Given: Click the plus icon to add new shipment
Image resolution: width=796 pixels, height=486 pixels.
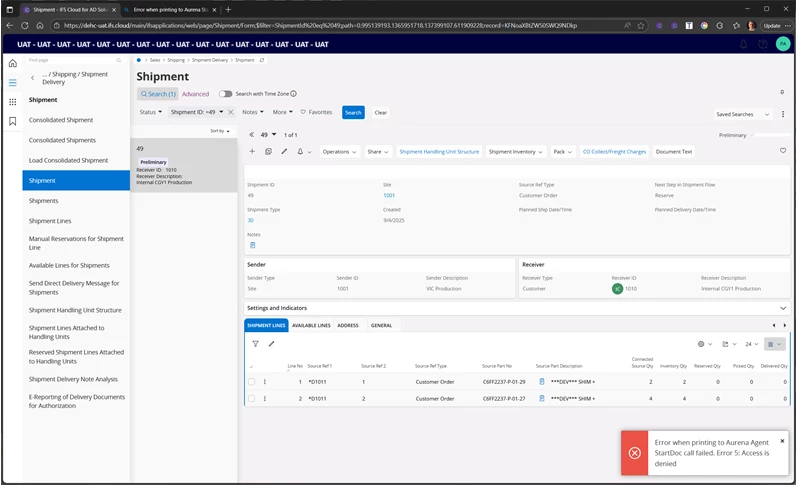Looking at the screenshot, I should tap(252, 152).
